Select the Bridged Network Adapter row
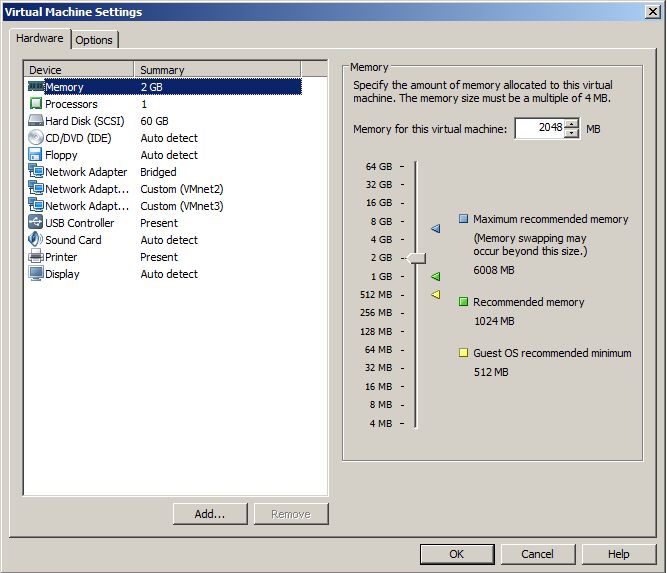Viewport: 667px width, 573px height. (x=100, y=172)
